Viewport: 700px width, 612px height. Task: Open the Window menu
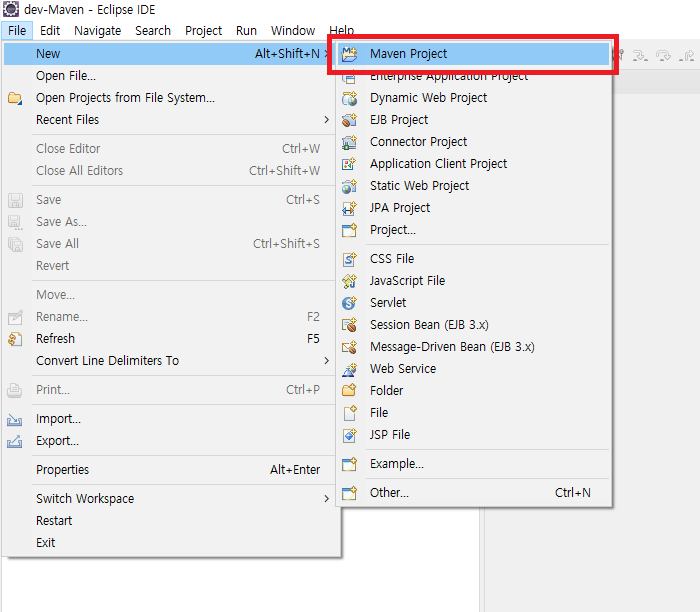293,31
